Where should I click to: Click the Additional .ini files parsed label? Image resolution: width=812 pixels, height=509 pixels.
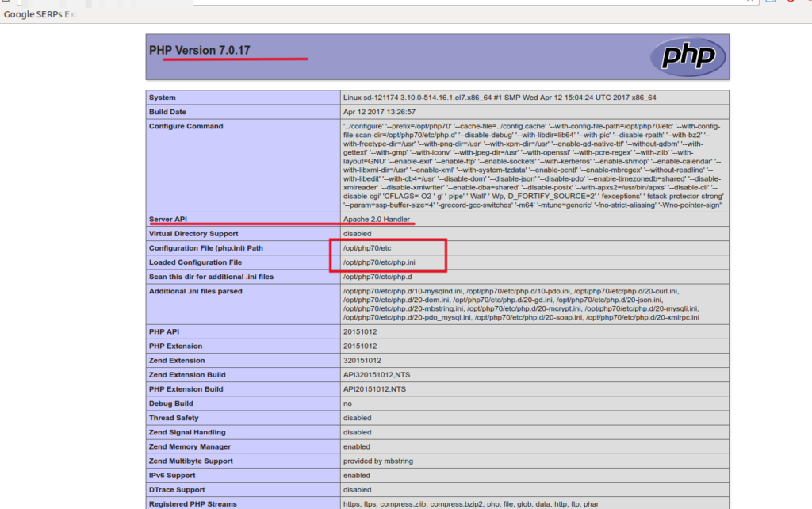(x=197, y=291)
